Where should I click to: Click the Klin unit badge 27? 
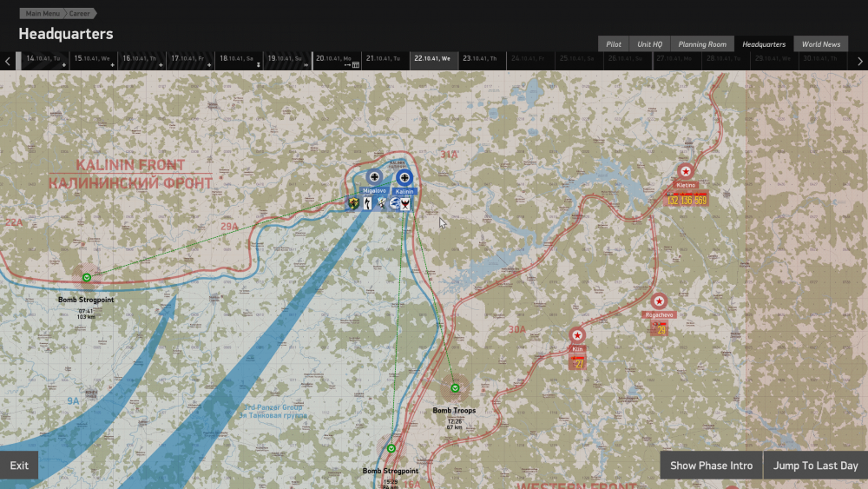coord(577,362)
